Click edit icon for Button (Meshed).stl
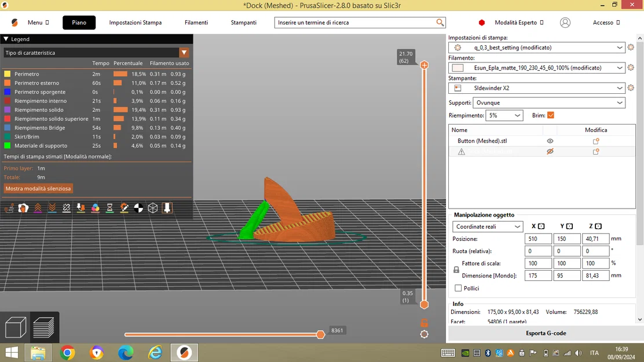Viewport: 644px width, 362px height. [596, 141]
